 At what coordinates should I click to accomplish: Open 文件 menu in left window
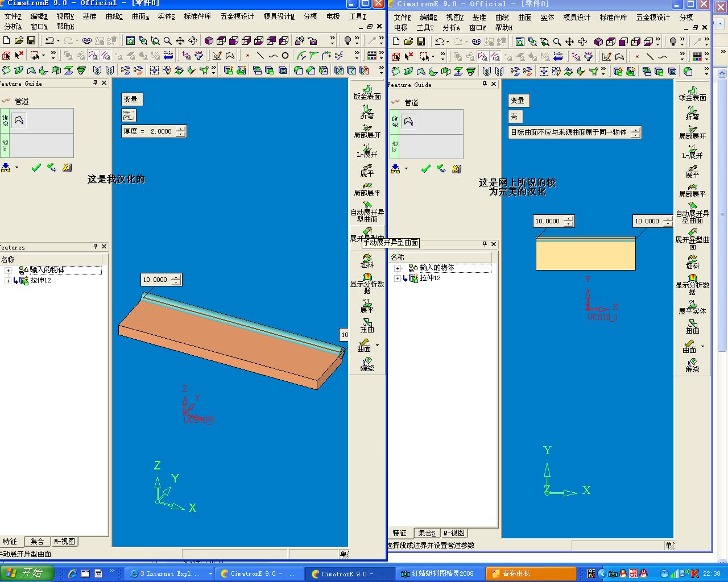13,16
